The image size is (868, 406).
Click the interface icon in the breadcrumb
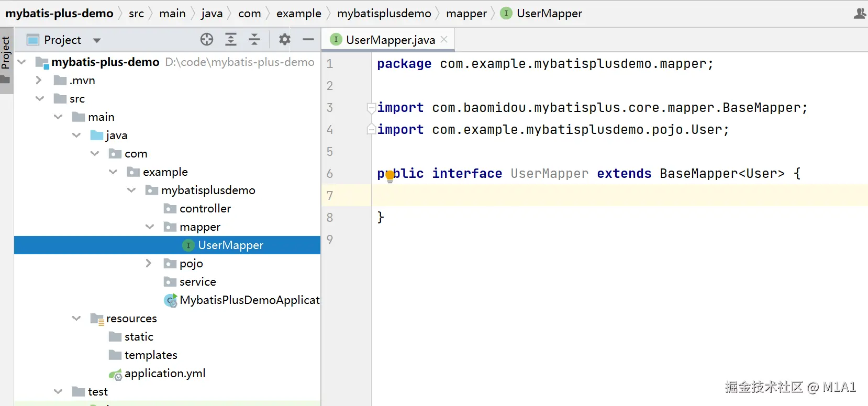[506, 14]
